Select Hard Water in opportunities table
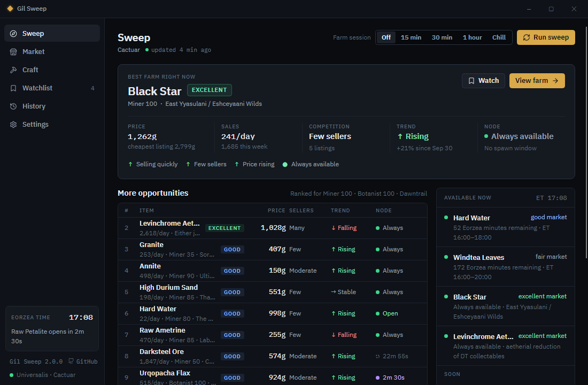The height and width of the screenshot is (385, 588). [x=273, y=314]
